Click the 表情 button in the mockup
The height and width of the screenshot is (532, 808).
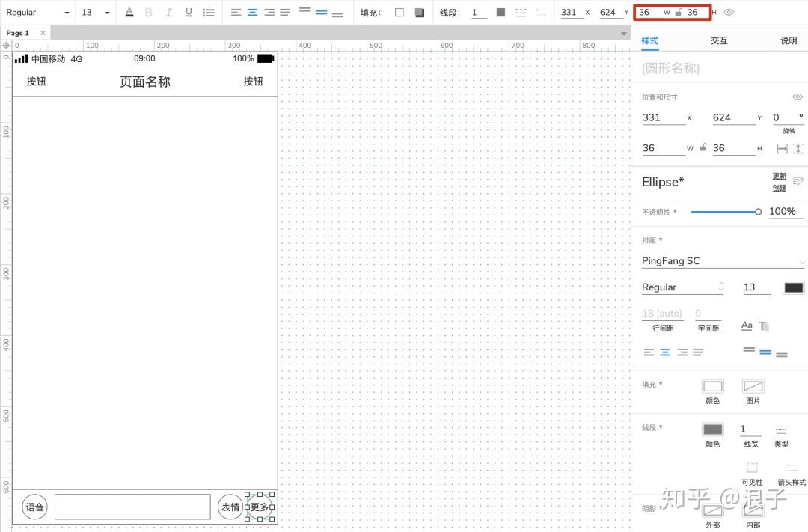[230, 507]
